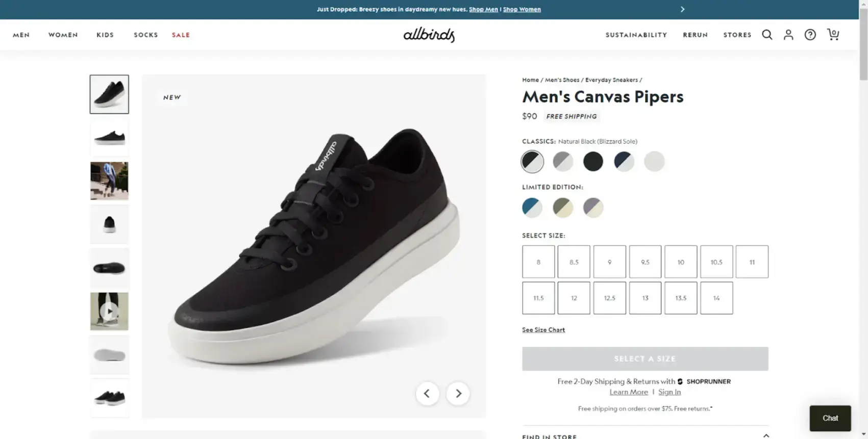868x439 pixels.
Task: Collapse the Find In Store section
Action: pyautogui.click(x=765, y=435)
